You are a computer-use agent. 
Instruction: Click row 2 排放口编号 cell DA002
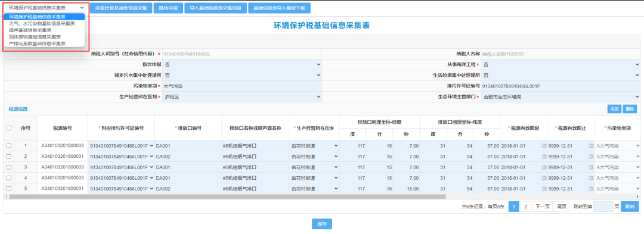pos(188,157)
